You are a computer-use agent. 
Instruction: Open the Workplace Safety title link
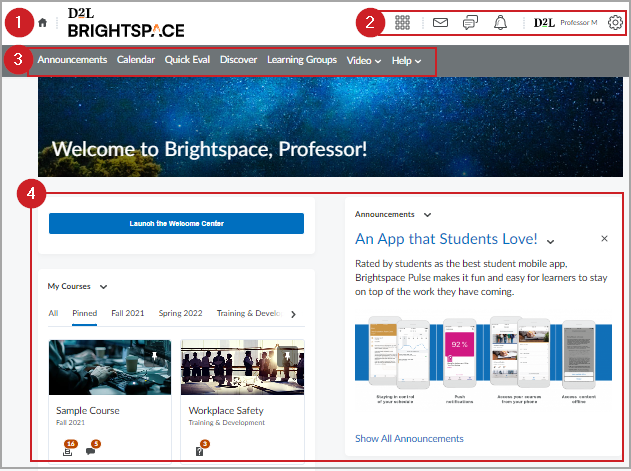pyautogui.click(x=226, y=411)
